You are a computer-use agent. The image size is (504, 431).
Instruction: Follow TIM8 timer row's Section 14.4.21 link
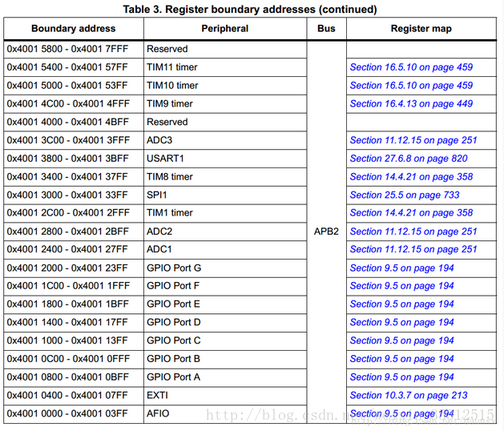pos(411,177)
